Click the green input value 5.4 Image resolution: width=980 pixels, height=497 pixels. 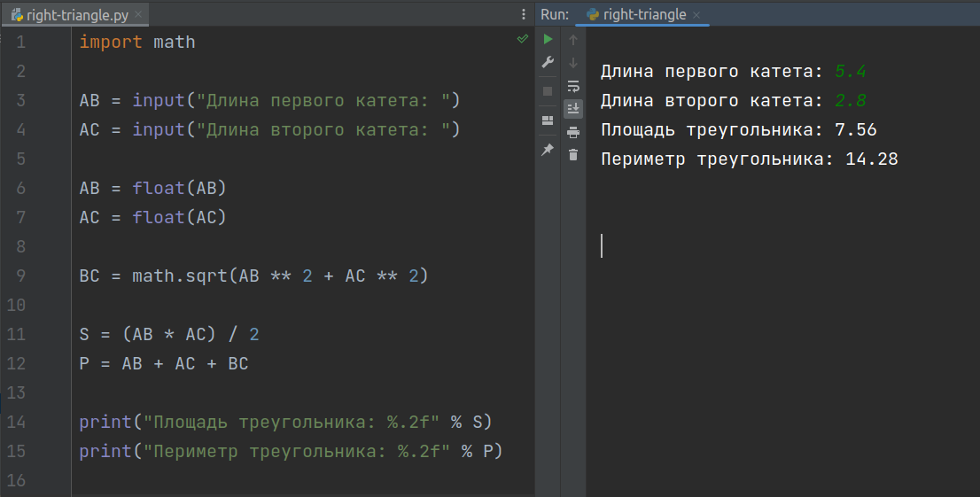click(851, 71)
